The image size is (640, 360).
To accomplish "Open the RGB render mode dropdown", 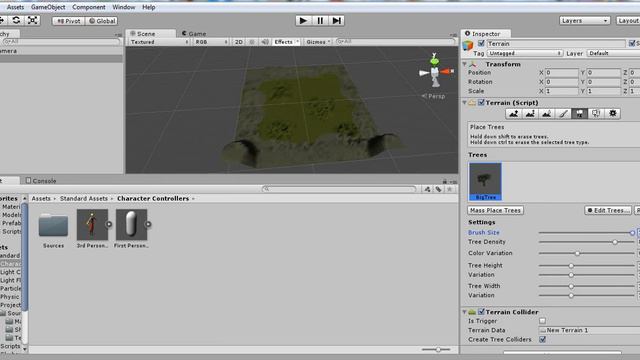I will pos(211,42).
